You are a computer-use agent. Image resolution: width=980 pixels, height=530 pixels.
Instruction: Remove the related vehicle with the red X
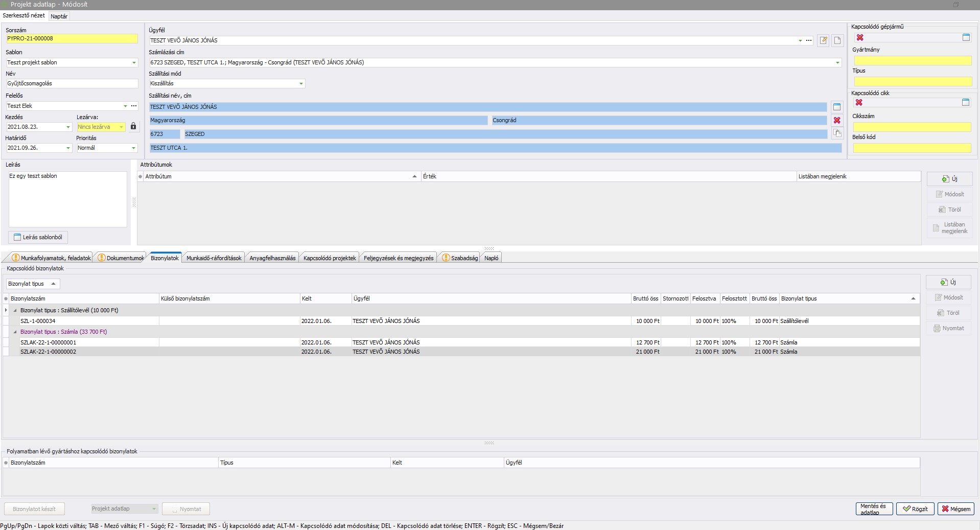(859, 37)
